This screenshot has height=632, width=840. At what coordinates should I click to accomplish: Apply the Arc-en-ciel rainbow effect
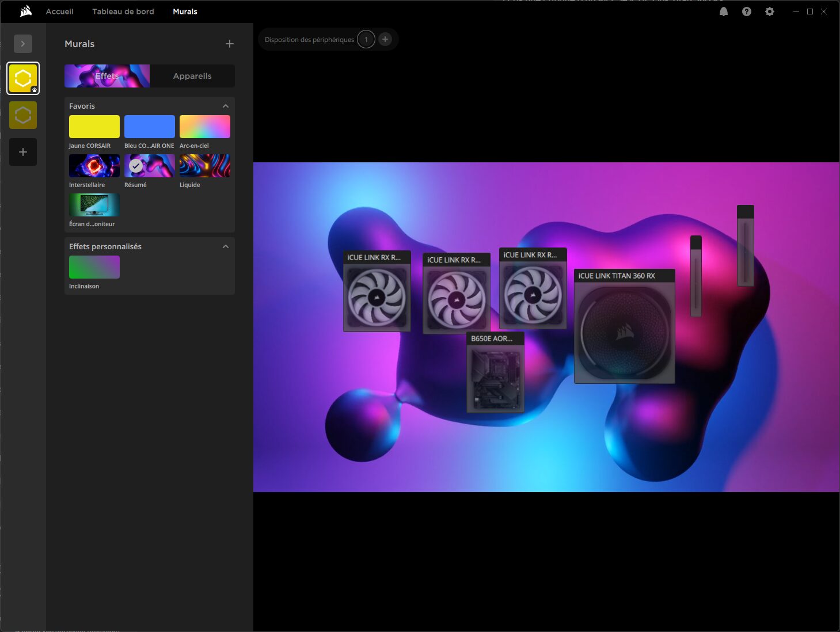point(205,127)
